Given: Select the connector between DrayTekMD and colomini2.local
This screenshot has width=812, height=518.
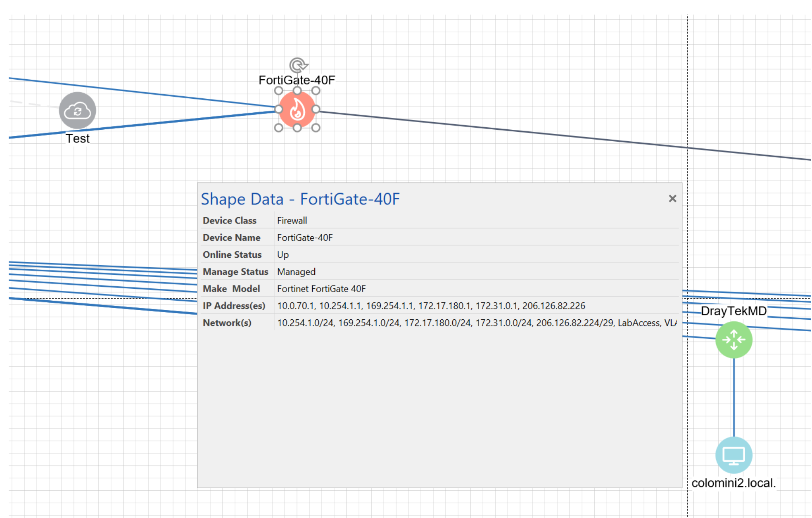Looking at the screenshot, I should pos(734,397).
